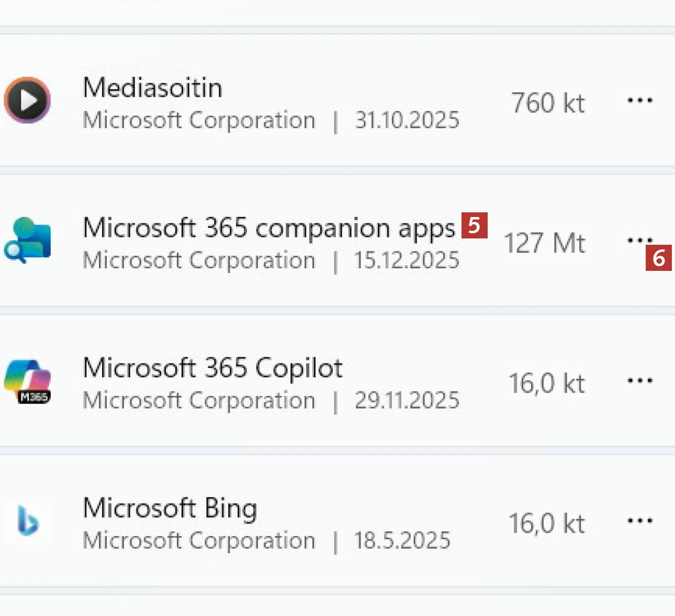The image size is (675, 616).
Task: Click the Microsoft 365 Copilot icon
Action: tap(27, 381)
